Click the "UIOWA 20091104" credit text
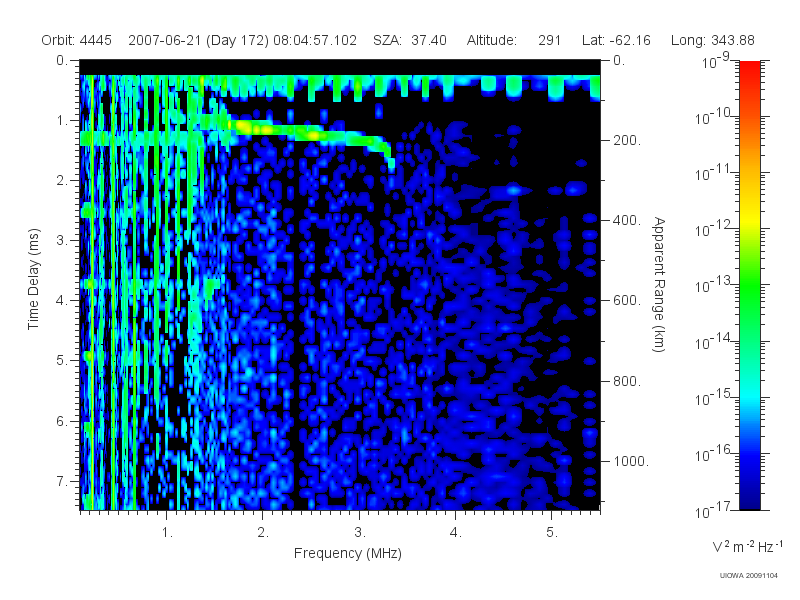The width and height of the screenshot is (800, 600). point(748,576)
